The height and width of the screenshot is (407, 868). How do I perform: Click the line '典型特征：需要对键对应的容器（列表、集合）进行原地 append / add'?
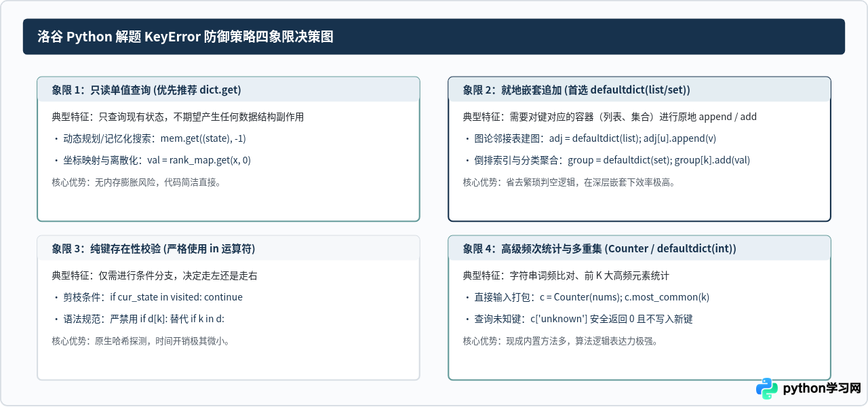pos(610,117)
